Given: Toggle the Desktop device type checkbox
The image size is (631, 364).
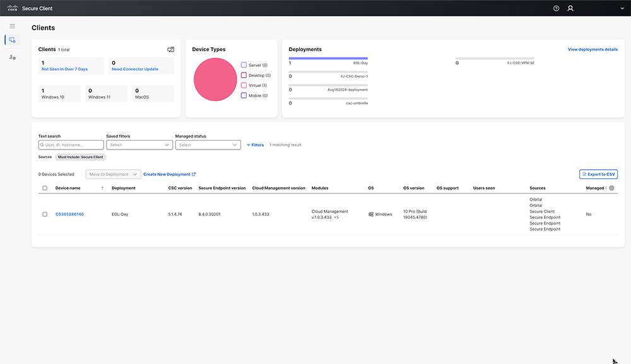Looking at the screenshot, I should [244, 75].
